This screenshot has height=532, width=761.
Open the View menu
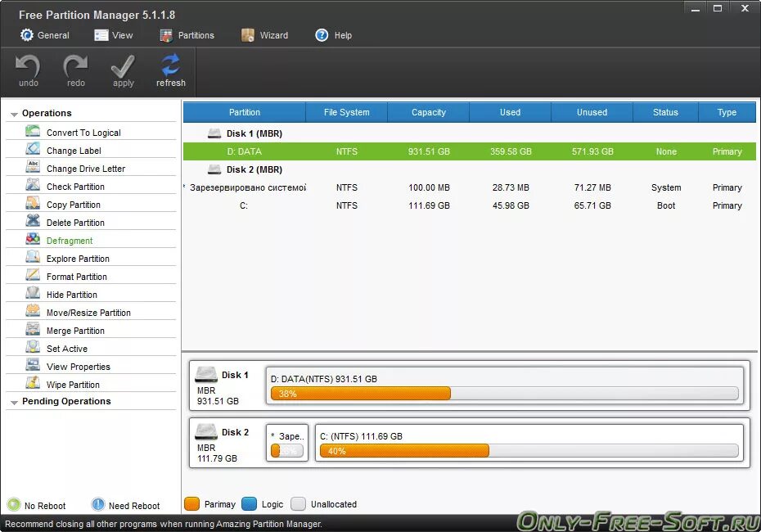[114, 35]
